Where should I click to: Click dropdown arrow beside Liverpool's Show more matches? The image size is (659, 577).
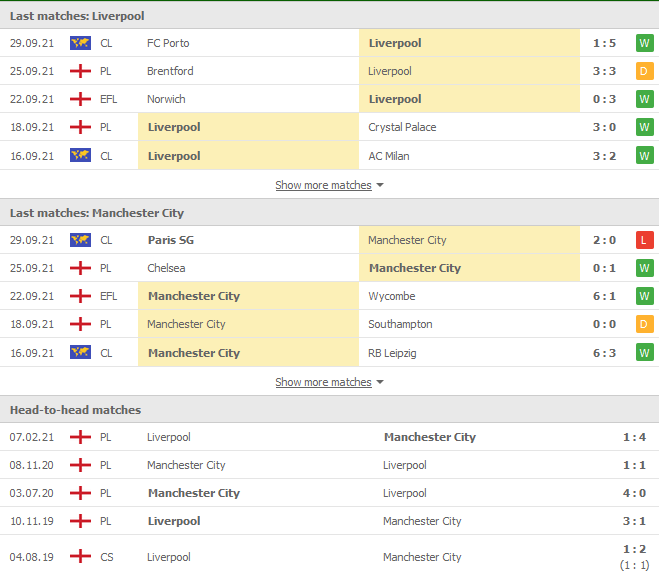pos(380,185)
